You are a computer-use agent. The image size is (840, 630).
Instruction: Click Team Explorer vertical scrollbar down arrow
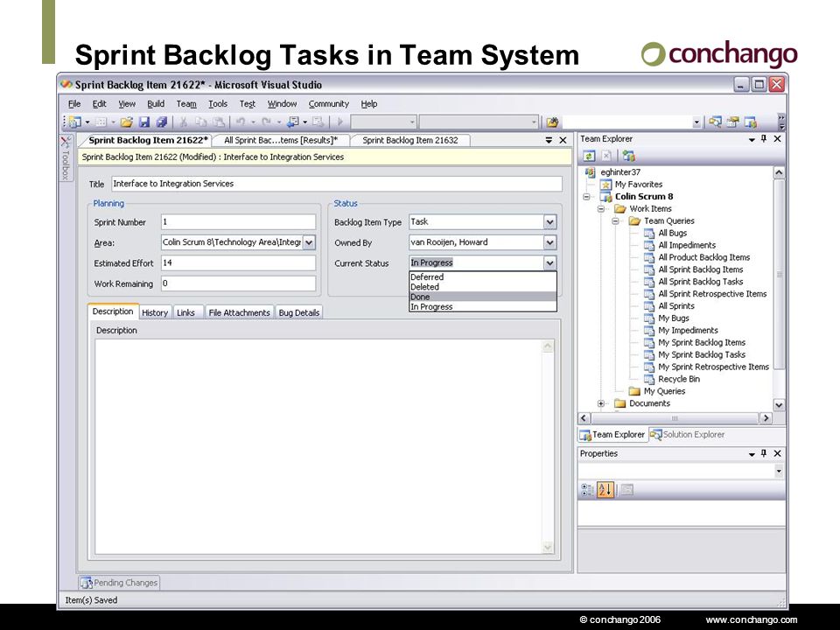[x=779, y=405]
